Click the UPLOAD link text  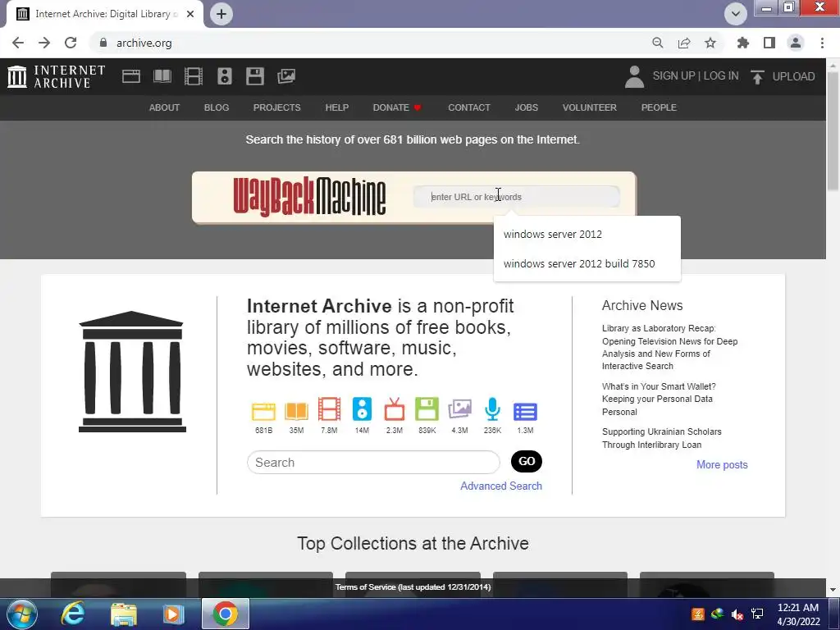click(793, 76)
